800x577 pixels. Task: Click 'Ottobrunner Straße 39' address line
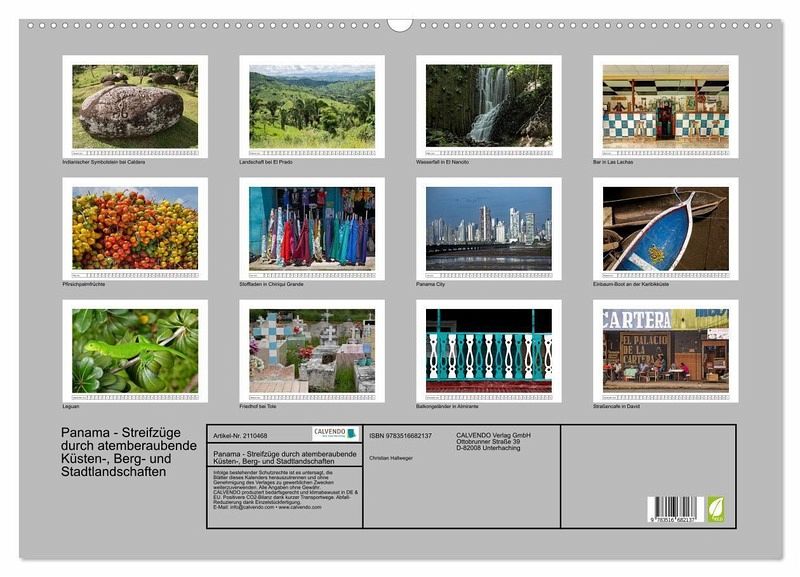pyautogui.click(x=488, y=441)
